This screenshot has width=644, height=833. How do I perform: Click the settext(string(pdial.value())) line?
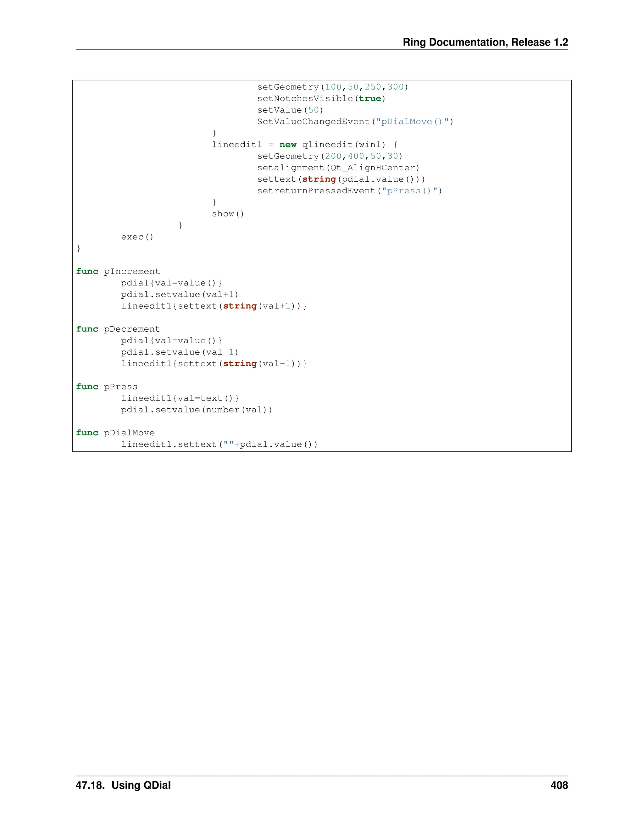click(341, 179)
